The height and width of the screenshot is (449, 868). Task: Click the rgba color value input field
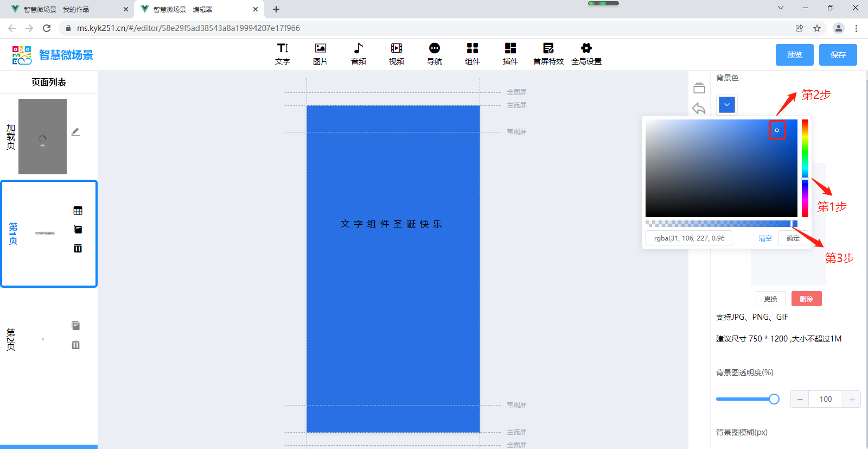(x=688, y=238)
